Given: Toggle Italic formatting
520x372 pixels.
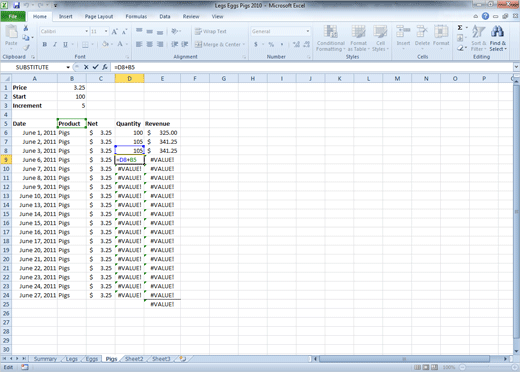Looking at the screenshot, I should [55, 44].
